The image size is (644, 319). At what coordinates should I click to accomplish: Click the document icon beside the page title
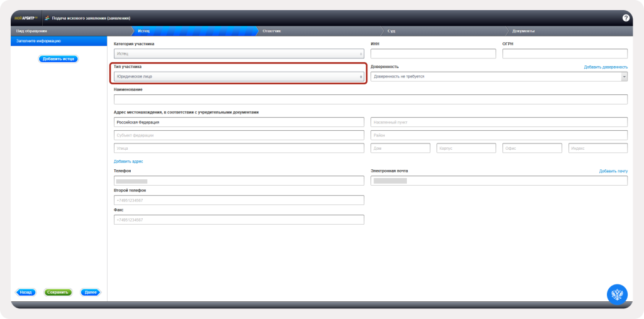click(x=47, y=18)
